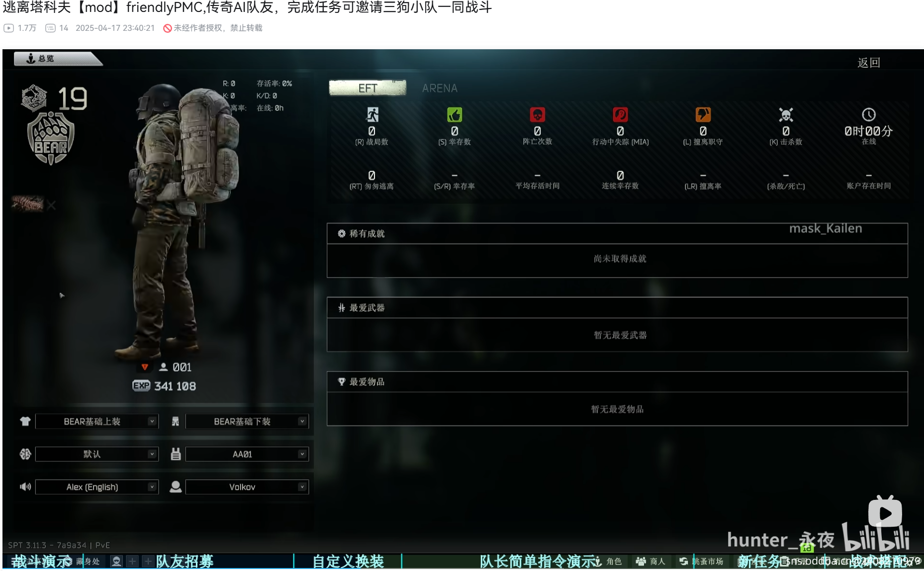The height and width of the screenshot is (571, 924).
Task: Open the Alex (English) voice dropdown
Action: coord(97,487)
